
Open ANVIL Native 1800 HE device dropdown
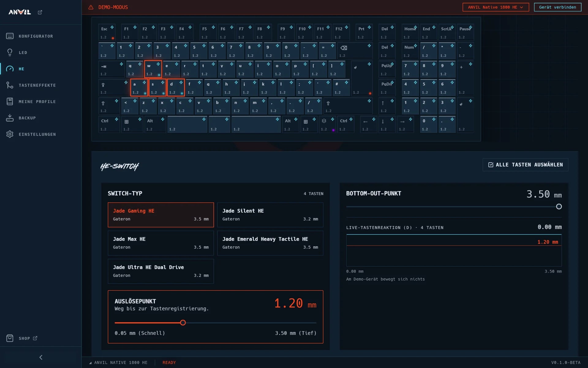coord(496,7)
